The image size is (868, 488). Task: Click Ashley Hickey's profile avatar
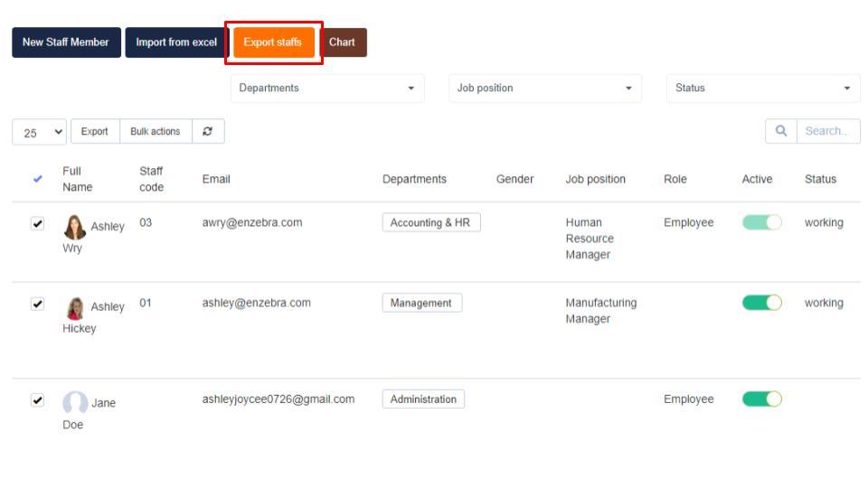click(x=75, y=307)
